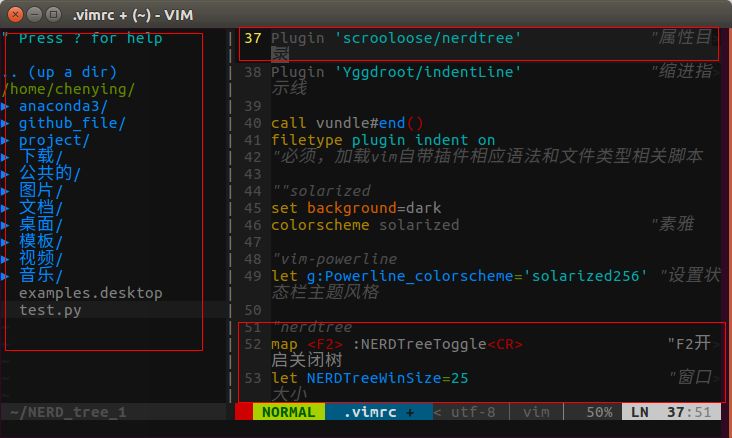Open test.py in the NERDTree

[x=50, y=310]
